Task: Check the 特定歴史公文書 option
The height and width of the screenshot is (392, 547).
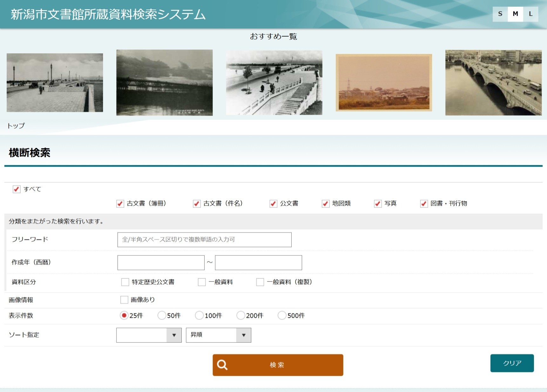Action: coord(125,282)
